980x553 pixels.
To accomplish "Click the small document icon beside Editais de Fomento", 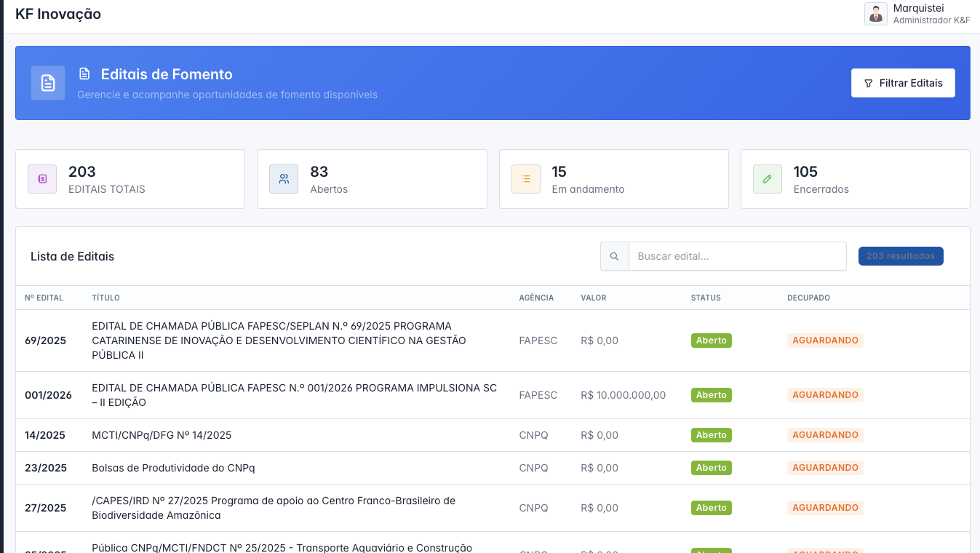I will click(x=84, y=74).
